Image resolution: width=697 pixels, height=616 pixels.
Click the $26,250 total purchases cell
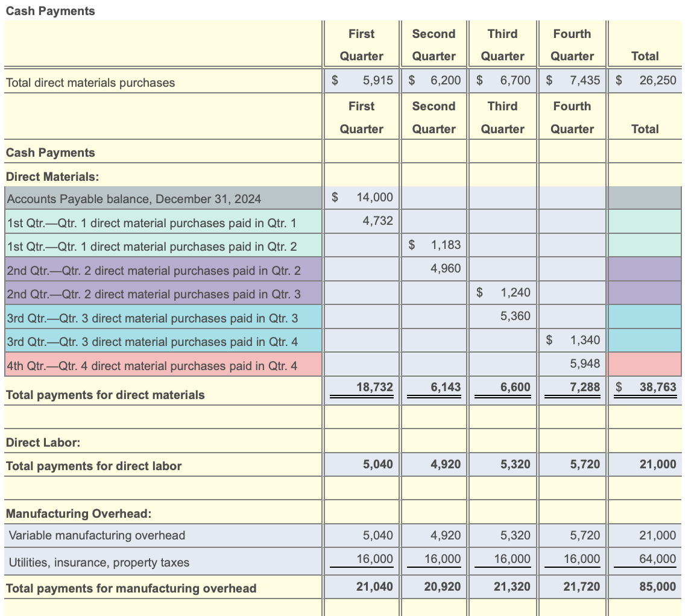(x=645, y=80)
